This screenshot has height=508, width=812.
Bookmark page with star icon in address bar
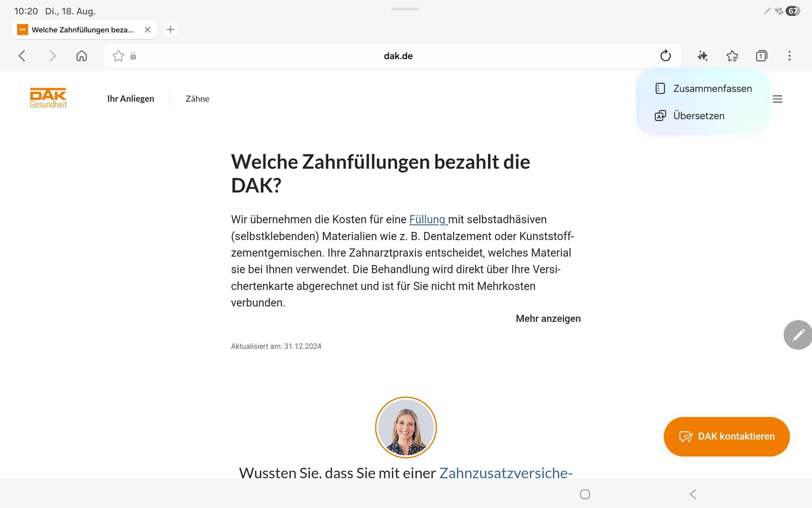[118, 56]
